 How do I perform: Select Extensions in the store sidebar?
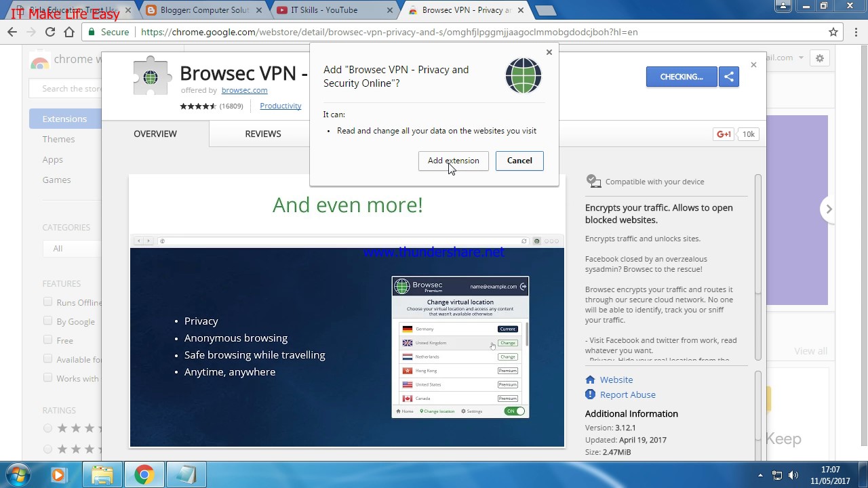[x=65, y=119]
